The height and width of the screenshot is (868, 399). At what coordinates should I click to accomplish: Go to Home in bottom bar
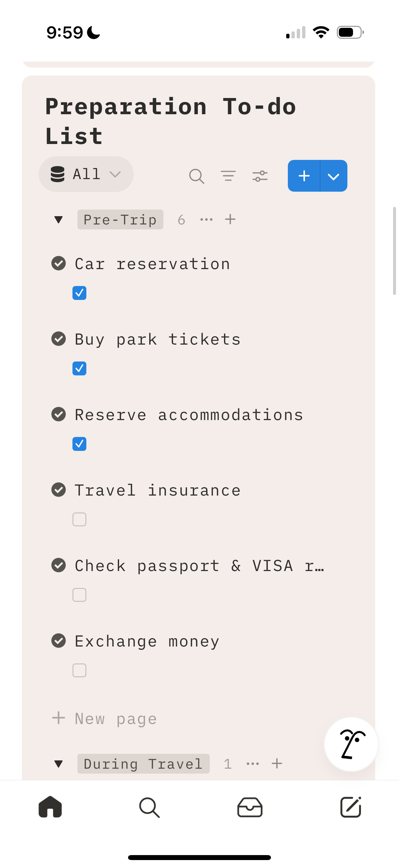[50, 807]
